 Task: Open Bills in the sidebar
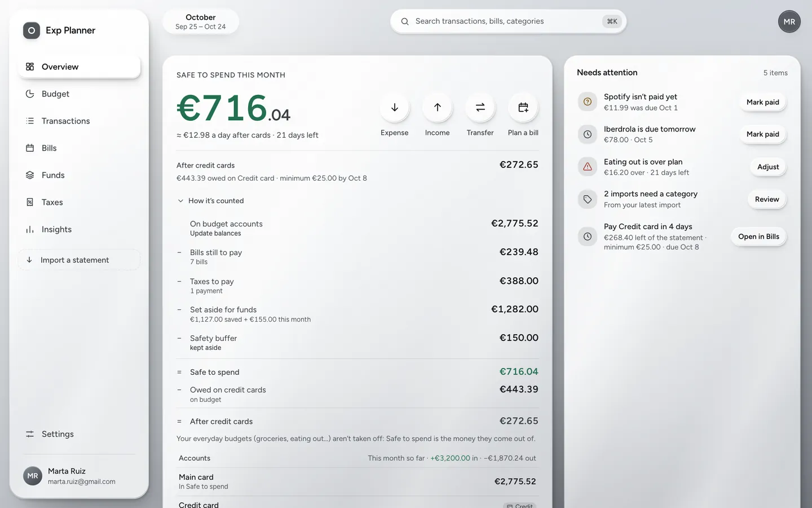click(x=79, y=148)
